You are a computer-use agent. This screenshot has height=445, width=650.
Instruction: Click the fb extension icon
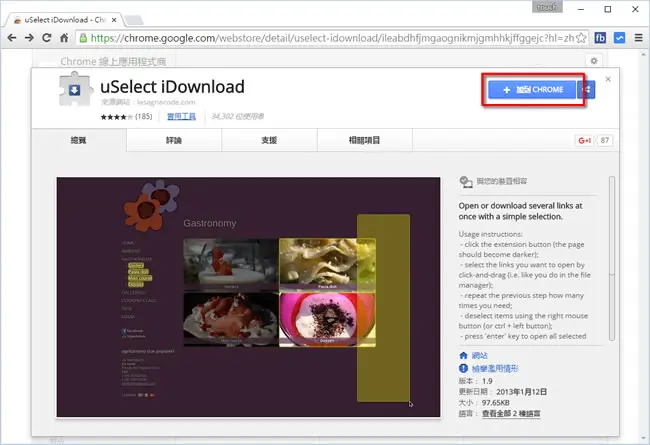click(x=600, y=38)
